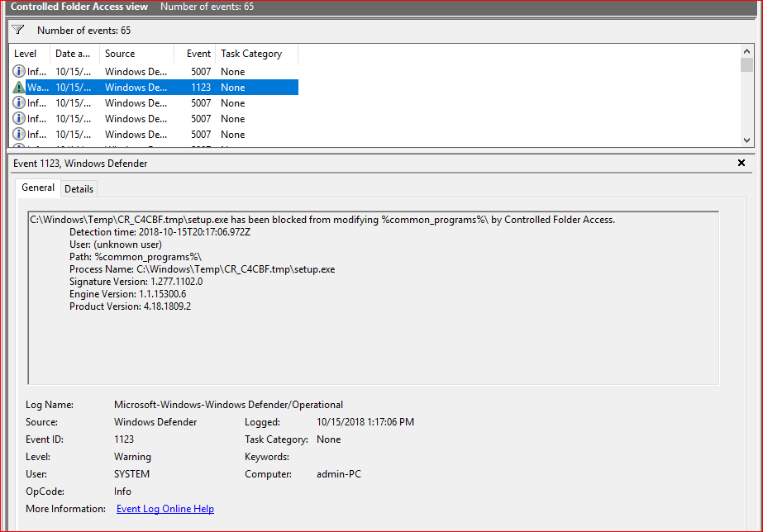Click the Logged value 10/15/2018 1:17:06 PM
The height and width of the screenshot is (532, 763).
click(365, 422)
